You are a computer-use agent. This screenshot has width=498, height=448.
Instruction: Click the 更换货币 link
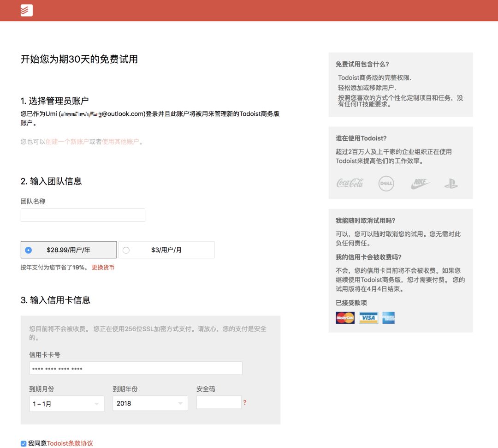point(103,267)
